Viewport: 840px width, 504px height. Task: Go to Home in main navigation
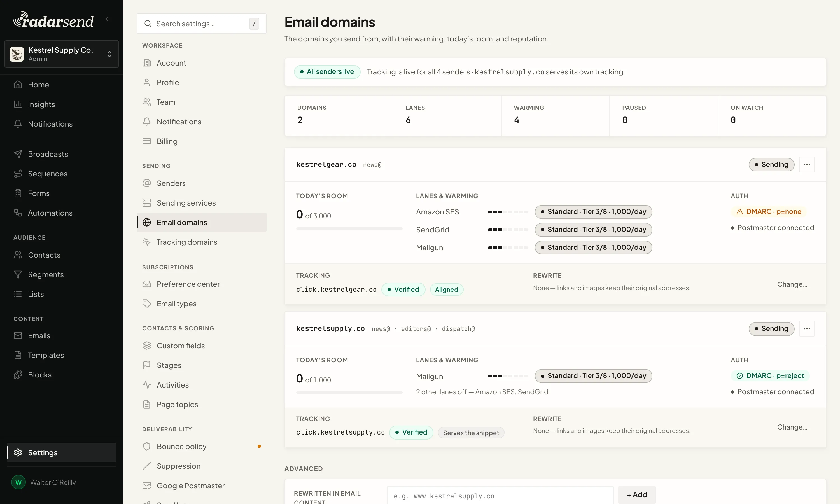[x=61, y=85]
